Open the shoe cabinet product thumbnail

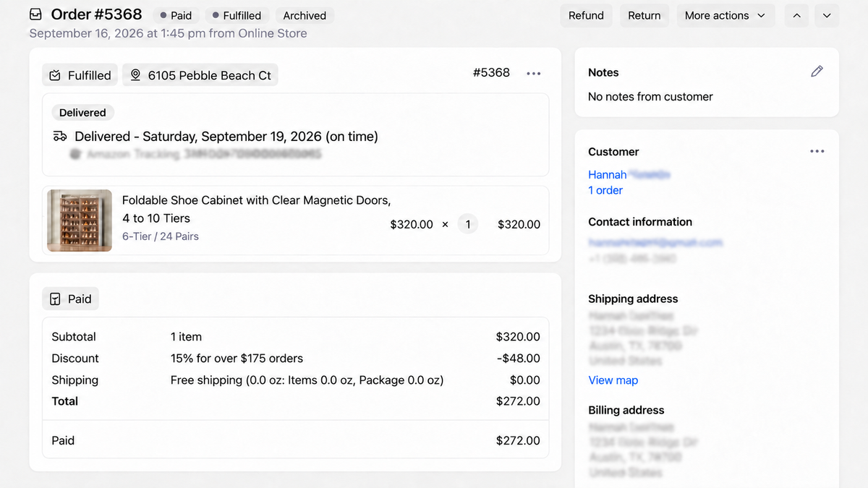point(80,221)
